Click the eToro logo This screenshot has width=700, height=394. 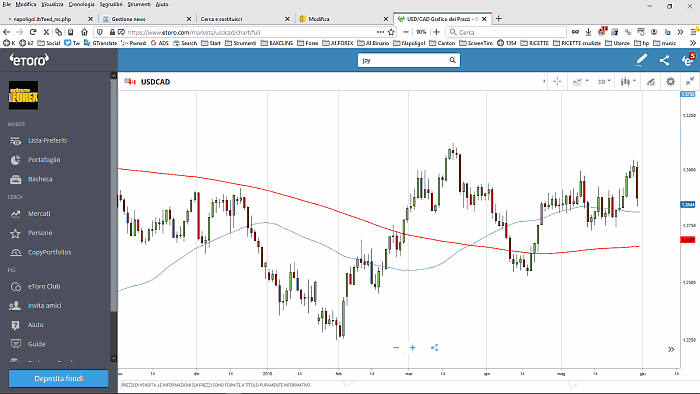(x=29, y=60)
